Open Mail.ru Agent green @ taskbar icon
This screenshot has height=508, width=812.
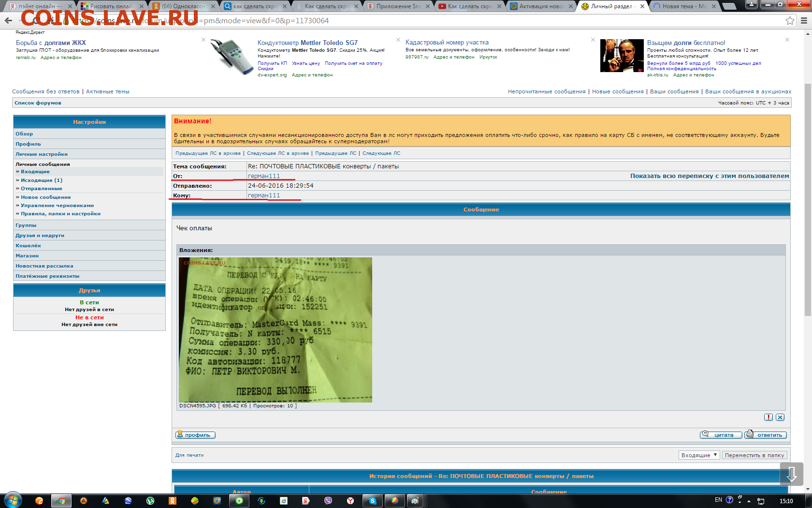coord(239,501)
